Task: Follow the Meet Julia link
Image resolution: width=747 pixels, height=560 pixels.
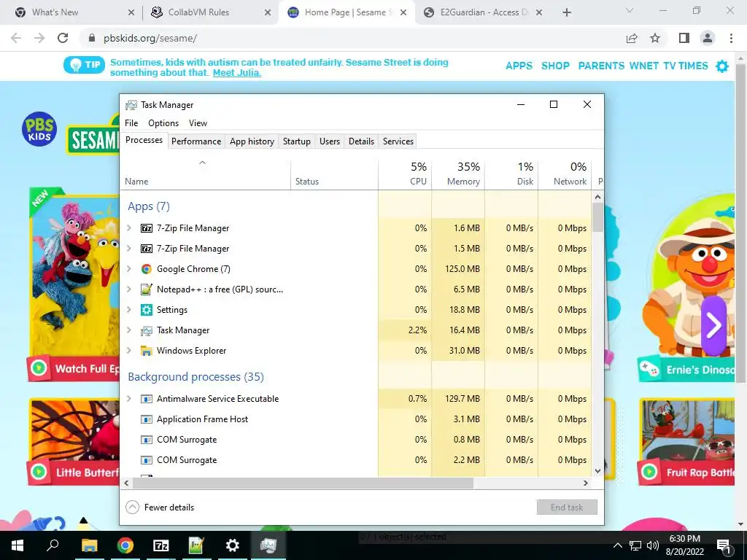Action: pyautogui.click(x=237, y=73)
